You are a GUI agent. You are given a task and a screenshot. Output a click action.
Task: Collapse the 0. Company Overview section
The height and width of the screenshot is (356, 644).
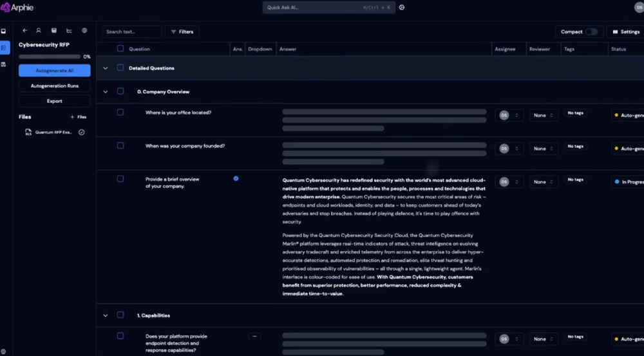[106, 91]
